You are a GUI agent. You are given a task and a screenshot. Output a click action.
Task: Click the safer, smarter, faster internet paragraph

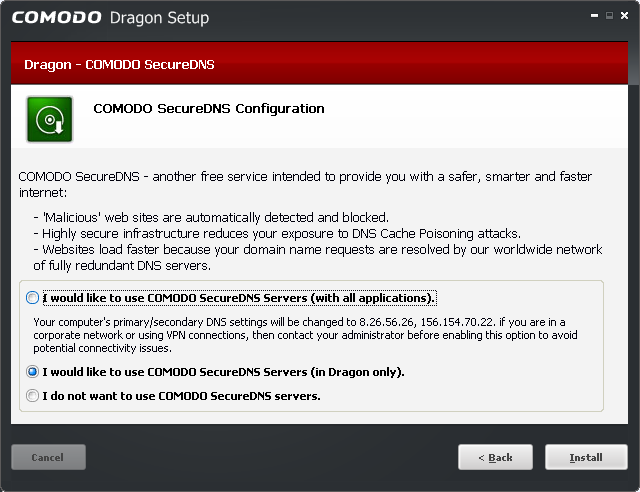(310, 184)
